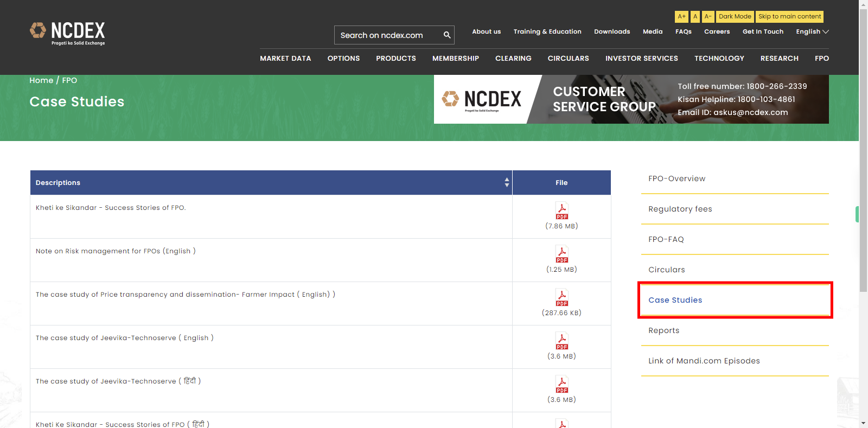Screen dimensions: 868x428
Task: Open TECHNOLOGY menu
Action: 719,58
